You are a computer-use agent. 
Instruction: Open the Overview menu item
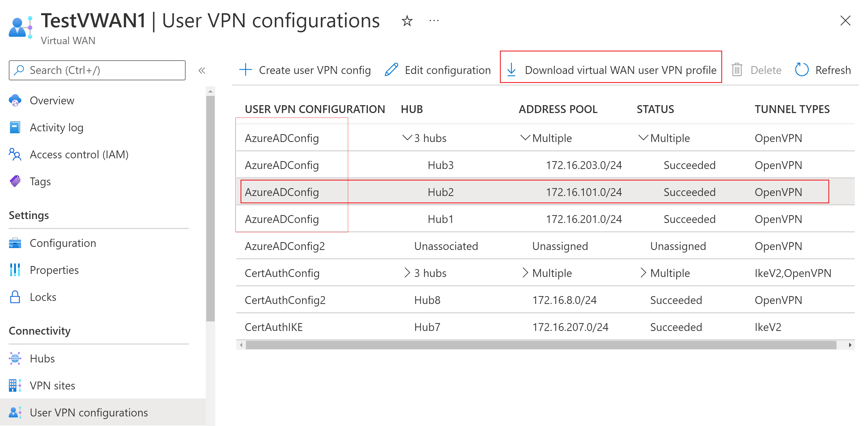tap(51, 100)
